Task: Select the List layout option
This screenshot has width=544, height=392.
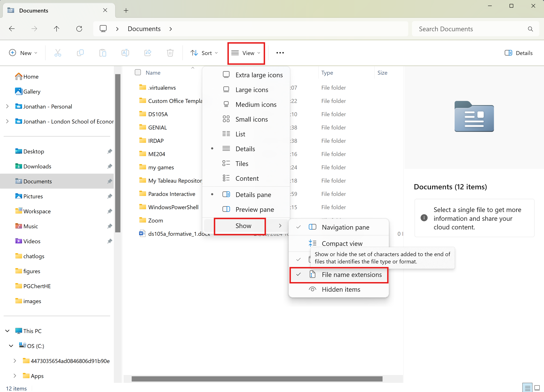Action: click(246, 134)
